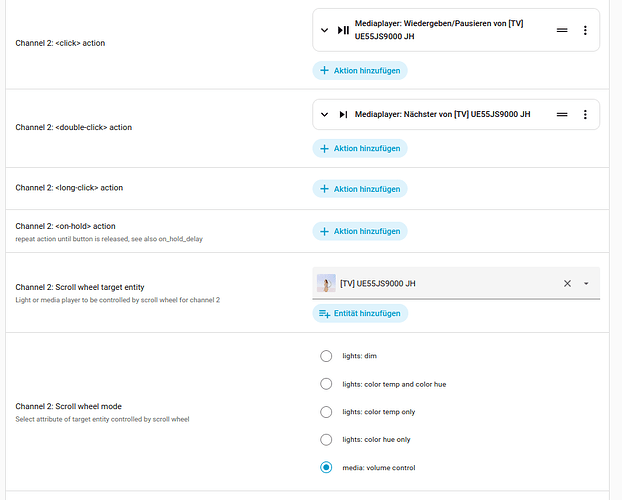The image size is (622, 500).
Task: Open three-dot menu for Wiedergeben/Pausieren action
Action: click(x=585, y=31)
